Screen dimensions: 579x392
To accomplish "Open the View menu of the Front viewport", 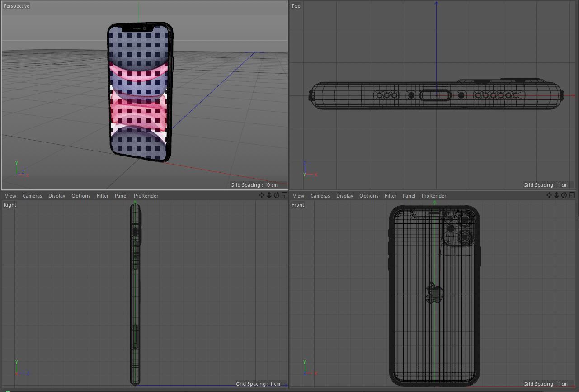I will click(x=298, y=196).
